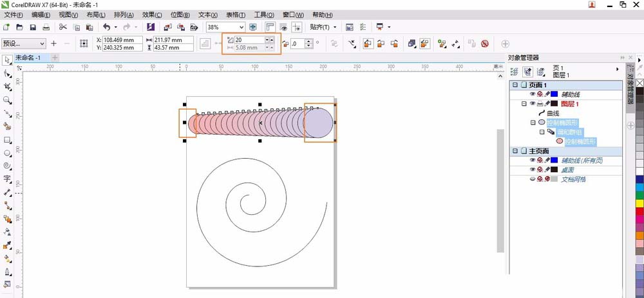644x298 pixels.
Task: Click the Import icon in toolbar
Action: pos(167,27)
